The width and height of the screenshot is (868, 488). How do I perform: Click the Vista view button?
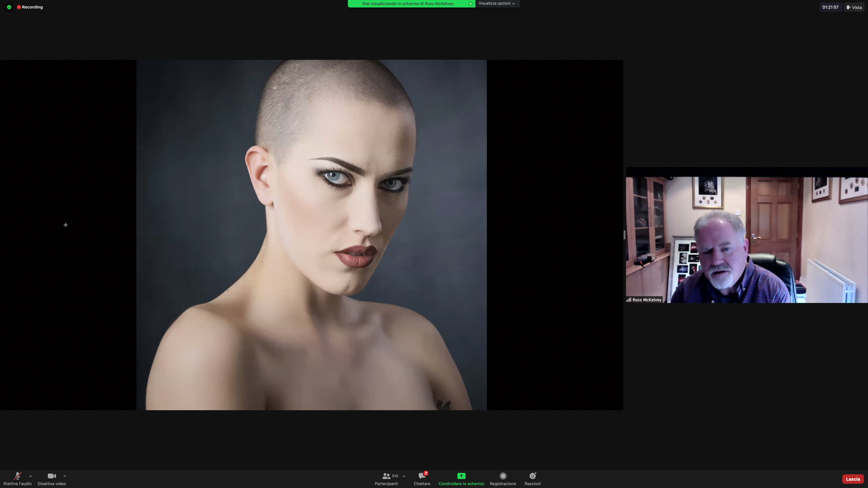[854, 7]
